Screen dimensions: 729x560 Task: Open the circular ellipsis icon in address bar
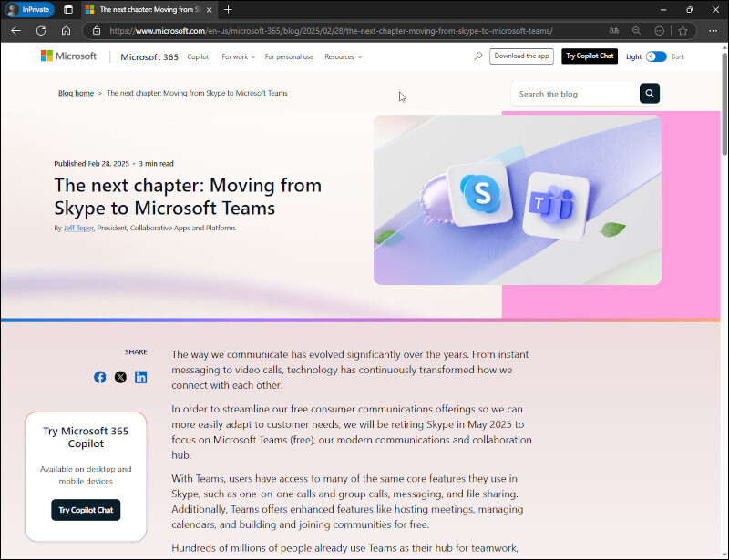tap(659, 31)
